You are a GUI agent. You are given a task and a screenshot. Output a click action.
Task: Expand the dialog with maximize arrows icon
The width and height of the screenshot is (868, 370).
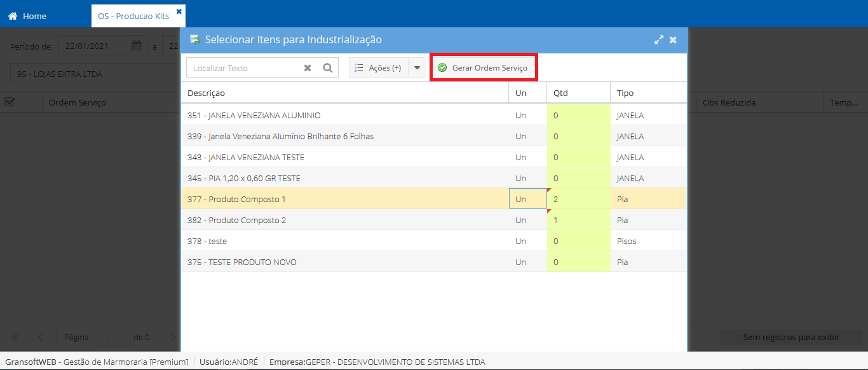coord(659,39)
